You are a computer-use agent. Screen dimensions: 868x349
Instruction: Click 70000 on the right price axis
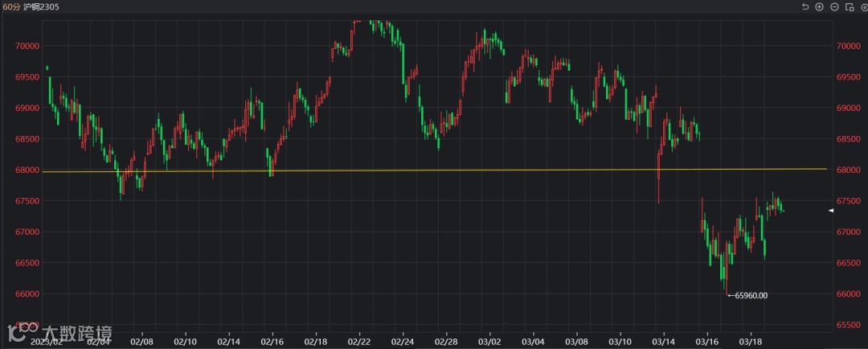click(848, 46)
